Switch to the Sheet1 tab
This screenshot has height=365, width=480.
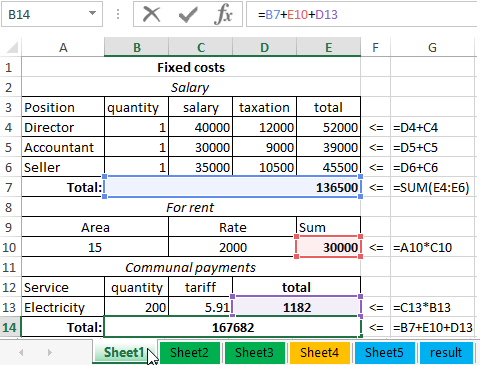[x=124, y=352]
